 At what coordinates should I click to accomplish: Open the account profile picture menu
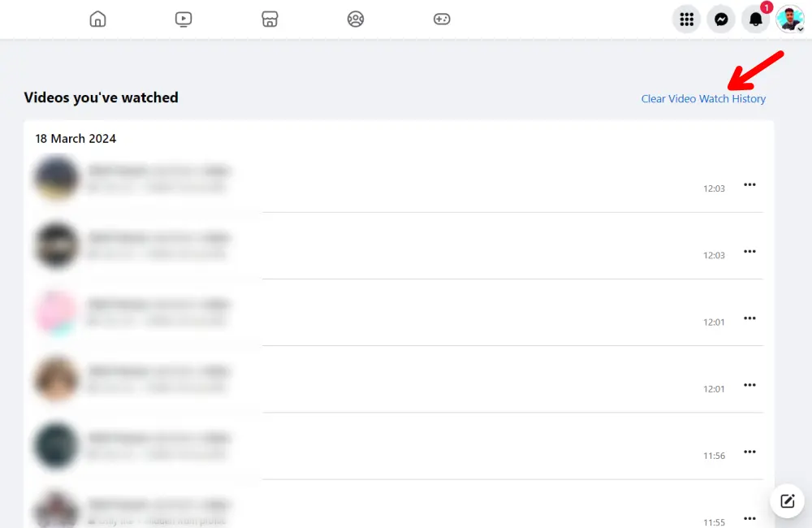point(789,19)
